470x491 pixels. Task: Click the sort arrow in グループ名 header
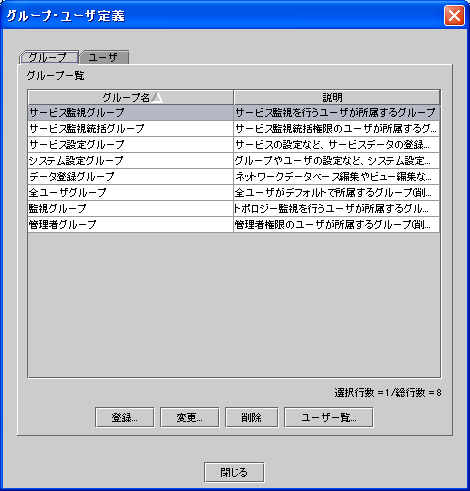(x=157, y=97)
